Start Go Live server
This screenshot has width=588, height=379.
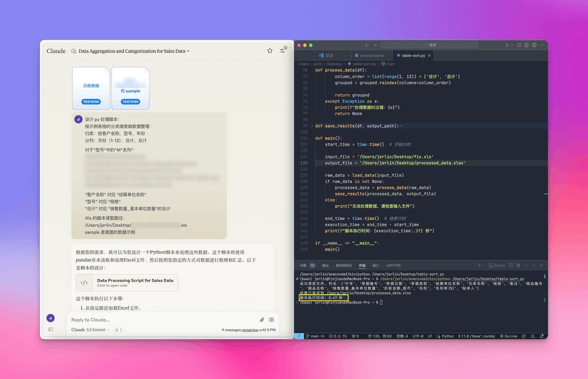click(x=508, y=336)
